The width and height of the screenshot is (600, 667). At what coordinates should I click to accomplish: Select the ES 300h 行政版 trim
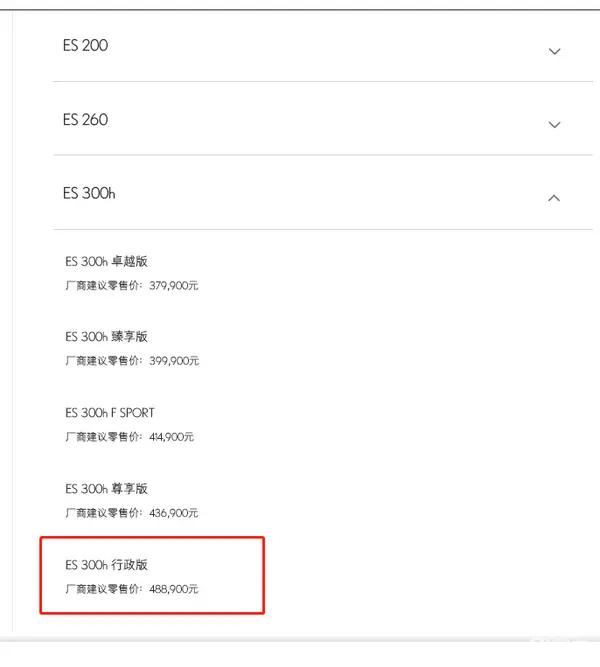(x=106, y=564)
